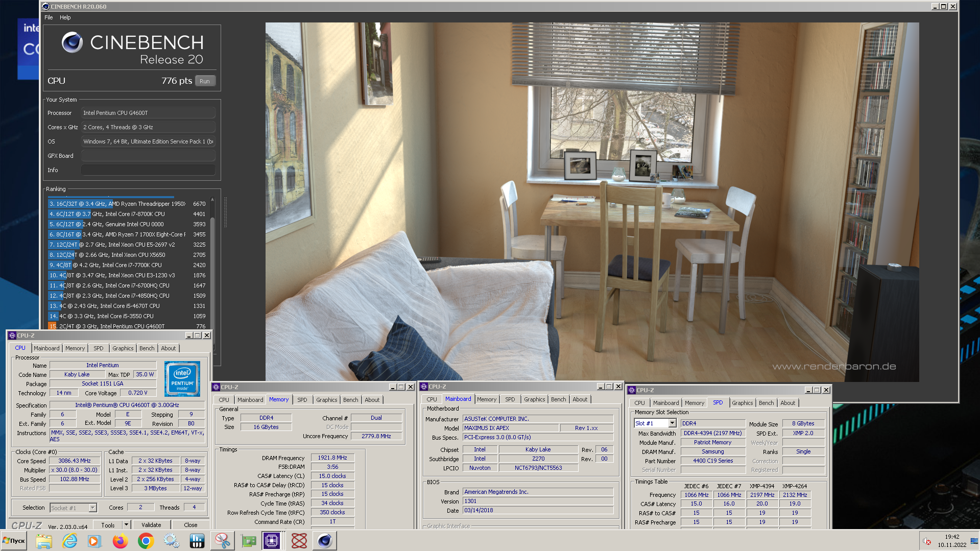Viewport: 980px width, 551px height.
Task: Select the AMD Ryzen 7 1700X ranking row
Action: (x=127, y=234)
